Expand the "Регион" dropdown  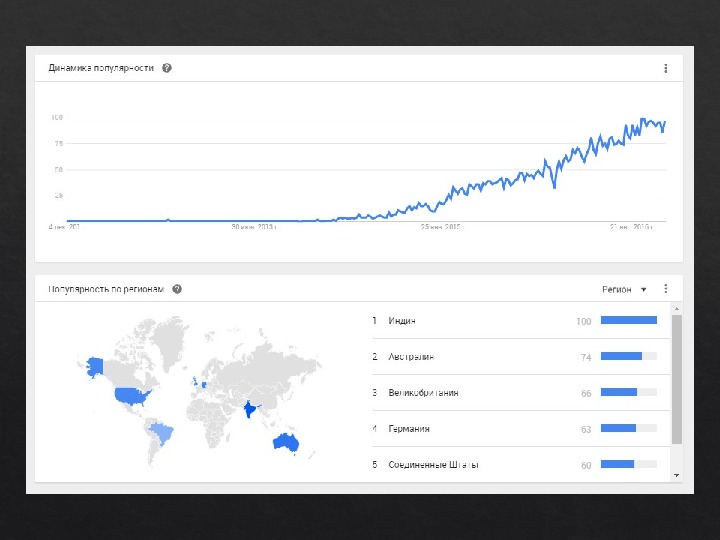tap(624, 289)
